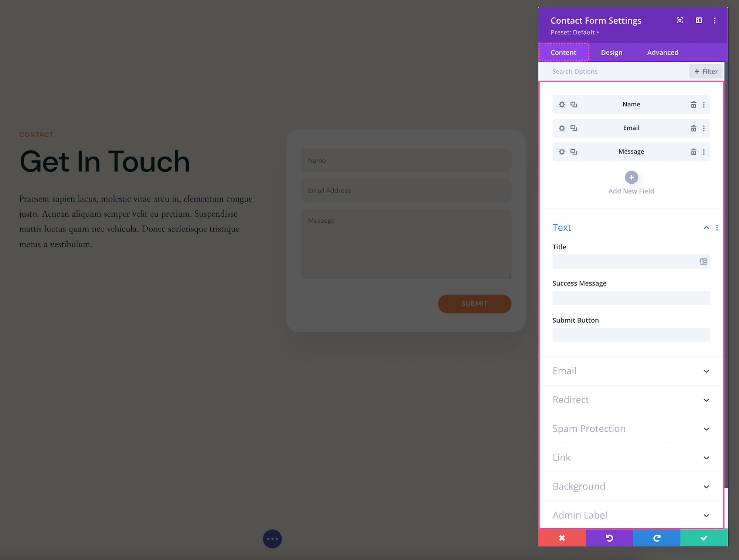Click the Add New Field plus icon
739x560 pixels.
(631, 177)
